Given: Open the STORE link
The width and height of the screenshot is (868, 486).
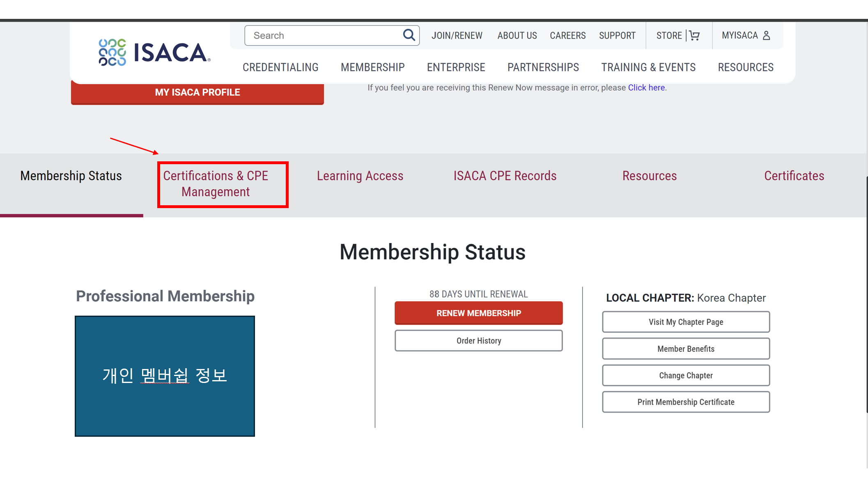Looking at the screenshot, I should (x=669, y=36).
